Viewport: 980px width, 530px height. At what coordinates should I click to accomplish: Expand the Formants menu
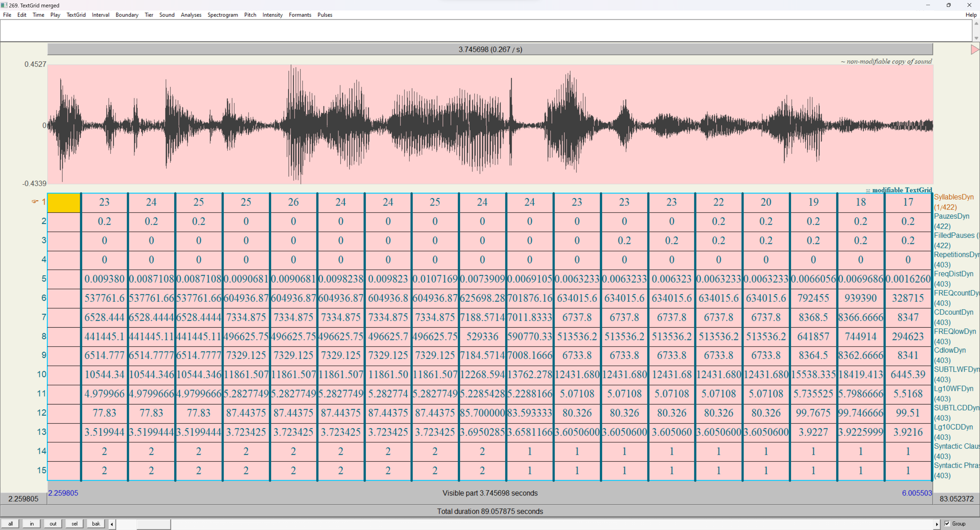pyautogui.click(x=300, y=15)
